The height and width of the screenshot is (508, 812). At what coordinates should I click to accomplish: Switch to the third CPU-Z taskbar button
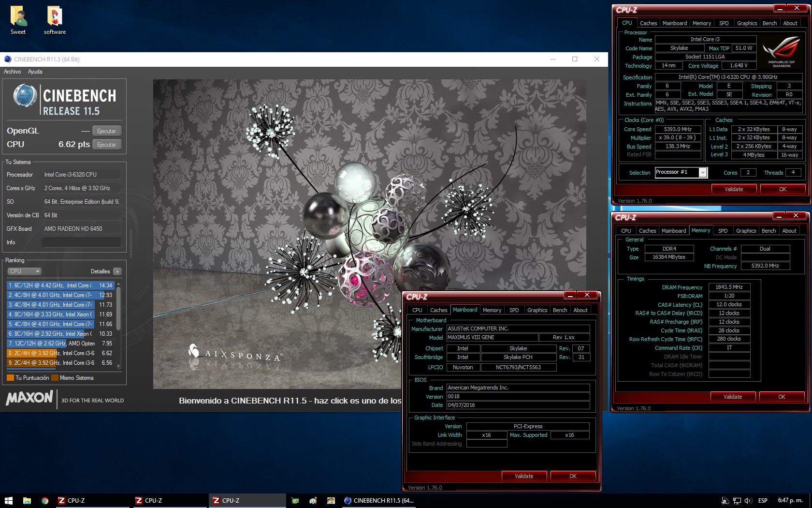point(247,501)
